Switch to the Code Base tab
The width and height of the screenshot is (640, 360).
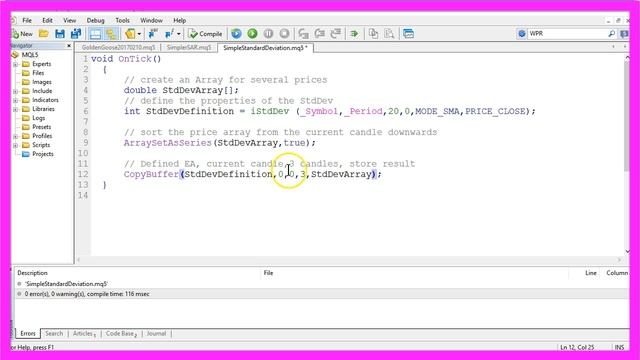(x=121, y=333)
